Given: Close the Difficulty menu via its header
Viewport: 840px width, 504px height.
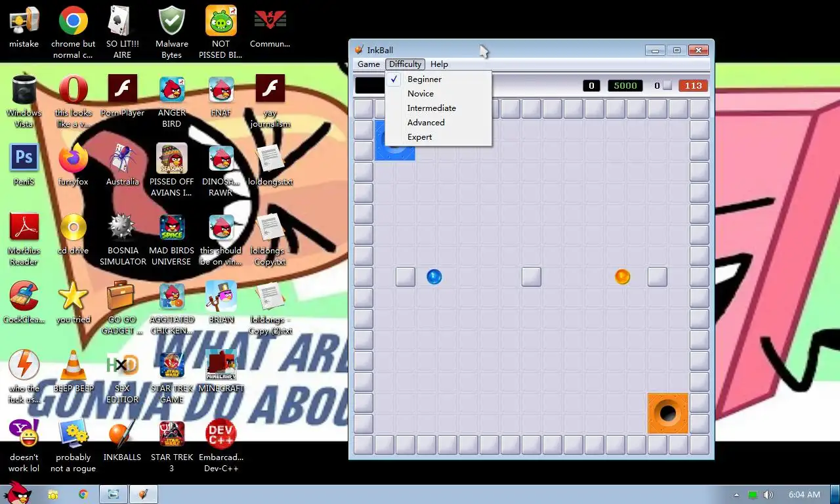Looking at the screenshot, I should coord(405,64).
